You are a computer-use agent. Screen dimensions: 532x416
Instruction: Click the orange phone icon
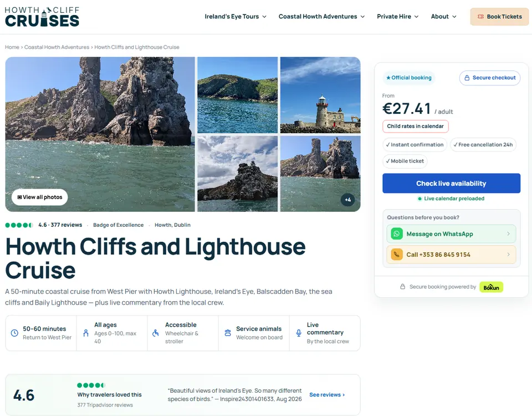[397, 255]
